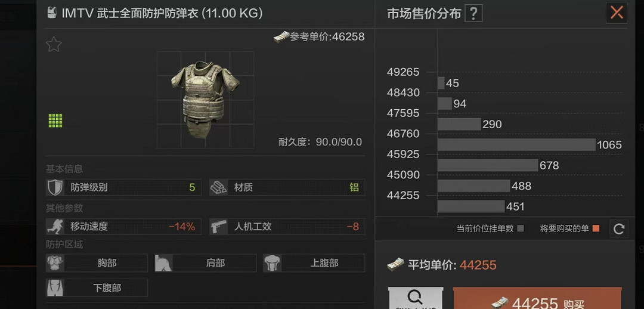
Task: Click the pistol ergonomics icon
Action: 218,227
